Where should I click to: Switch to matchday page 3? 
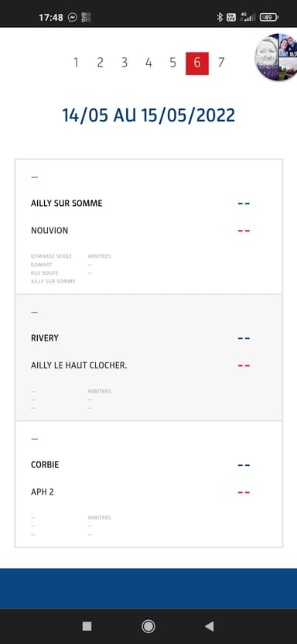coord(125,63)
